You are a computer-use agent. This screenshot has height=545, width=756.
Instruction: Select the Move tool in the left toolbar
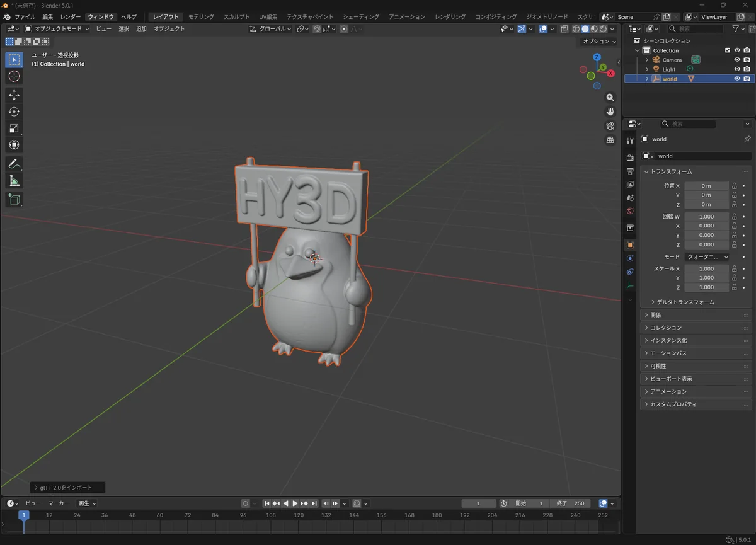pos(14,95)
